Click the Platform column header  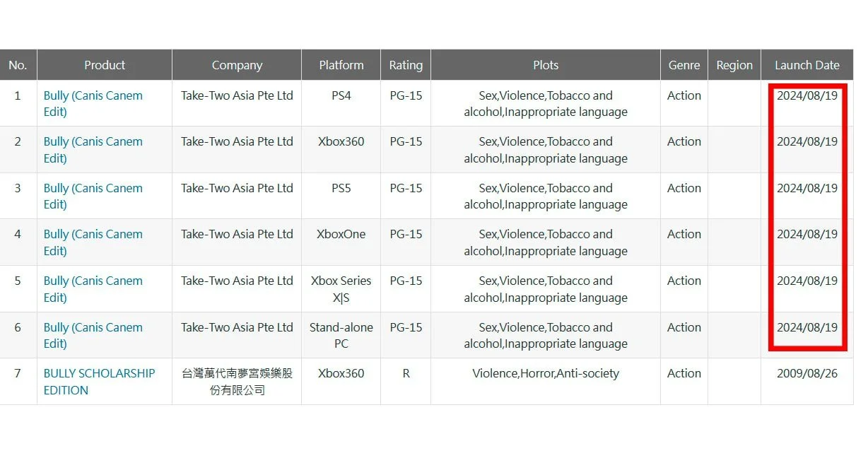point(341,65)
